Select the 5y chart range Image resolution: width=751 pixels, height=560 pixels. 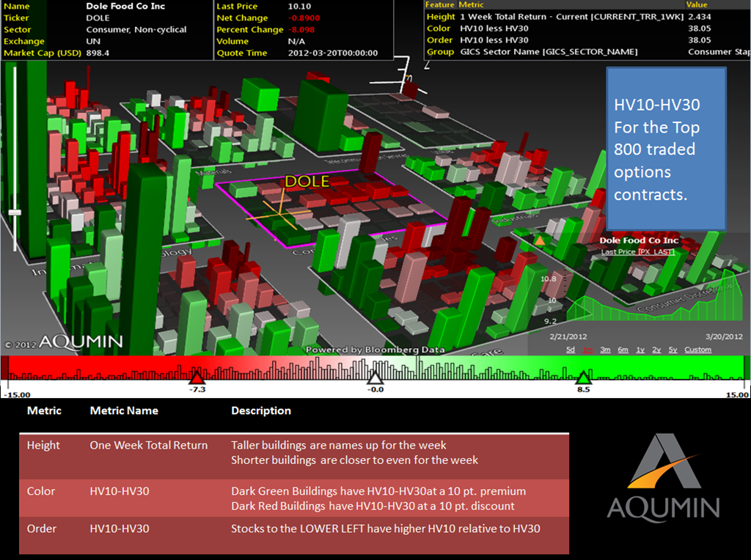673,350
